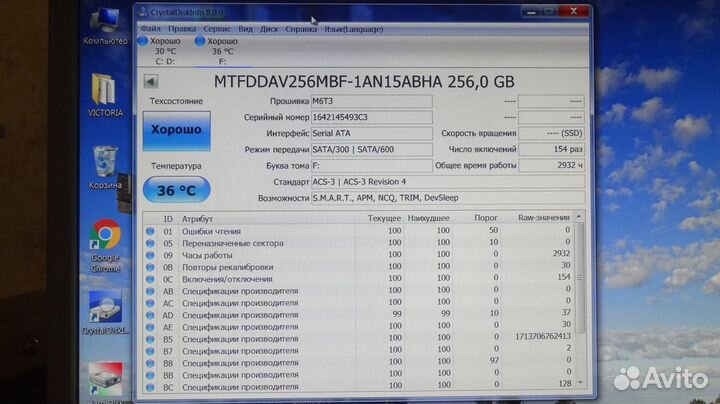Select the Часы работы attribute text

(207, 255)
